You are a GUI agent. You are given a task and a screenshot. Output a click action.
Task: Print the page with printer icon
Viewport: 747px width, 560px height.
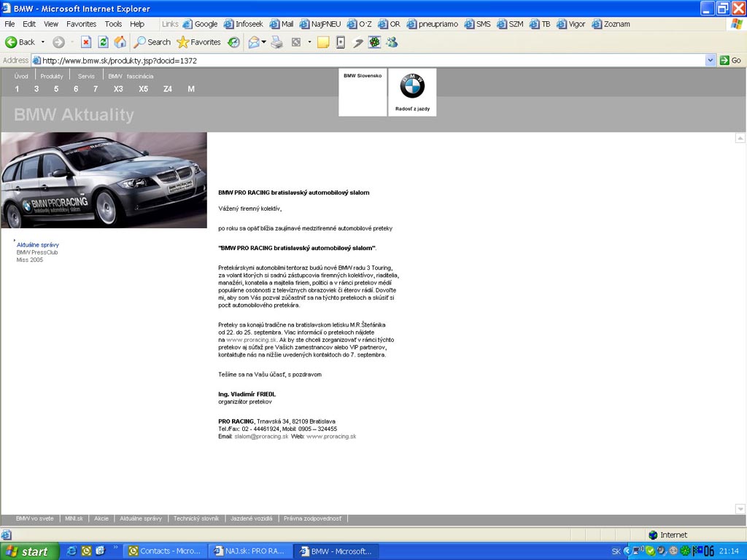(x=276, y=42)
